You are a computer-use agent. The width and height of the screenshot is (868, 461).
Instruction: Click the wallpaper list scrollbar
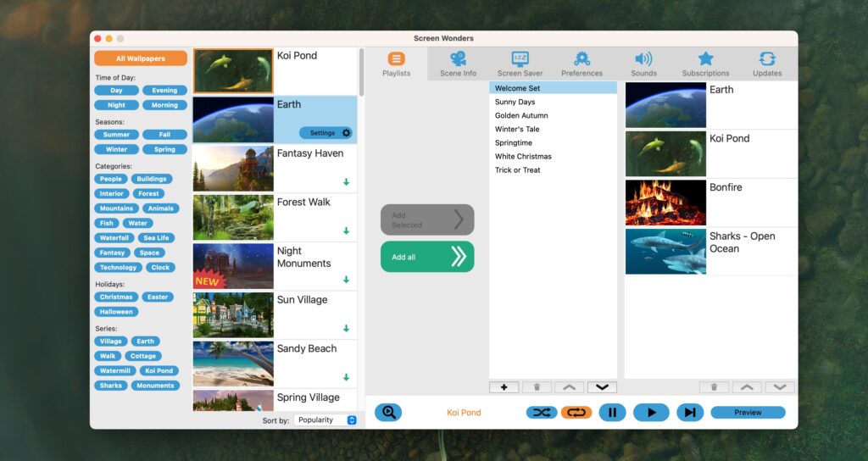(x=361, y=73)
